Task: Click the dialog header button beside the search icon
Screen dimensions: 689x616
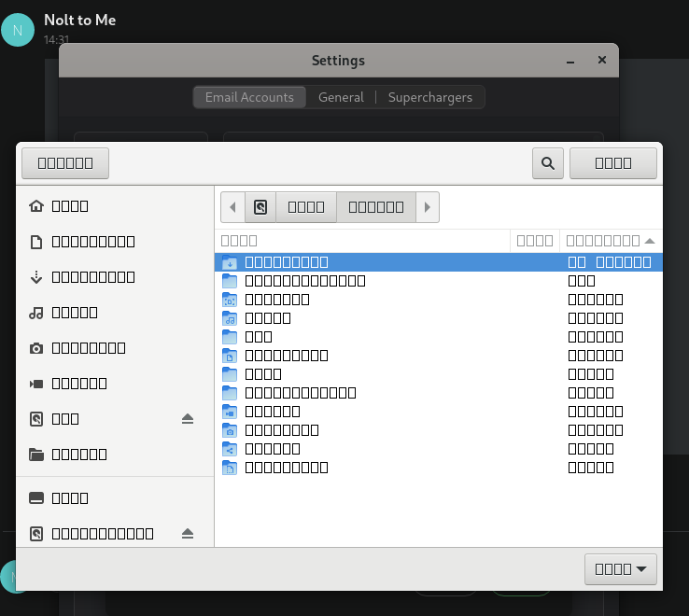Action: click(613, 163)
